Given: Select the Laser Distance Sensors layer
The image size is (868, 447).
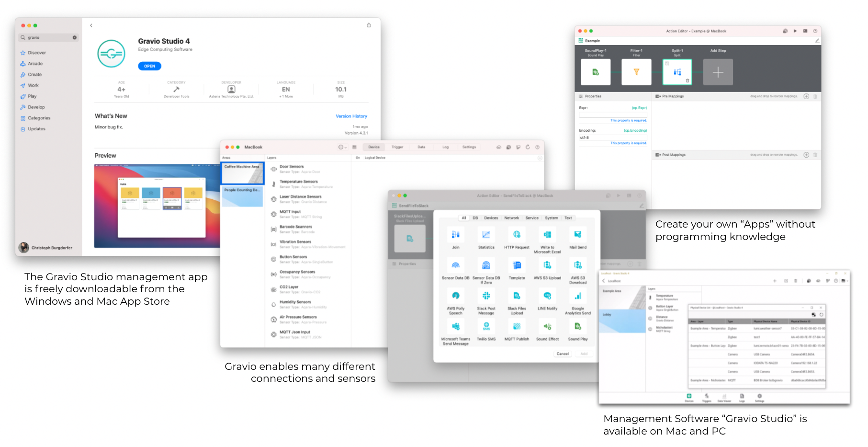Looking at the screenshot, I should (308, 199).
